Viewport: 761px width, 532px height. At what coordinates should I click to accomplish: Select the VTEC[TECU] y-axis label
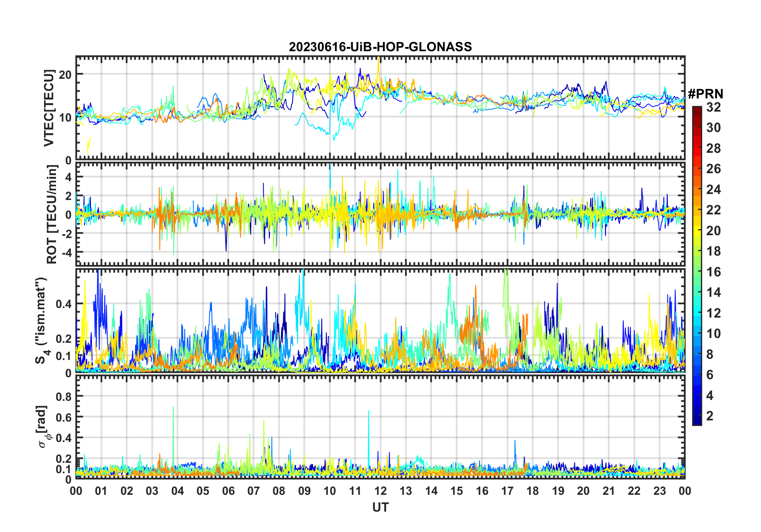[49, 108]
